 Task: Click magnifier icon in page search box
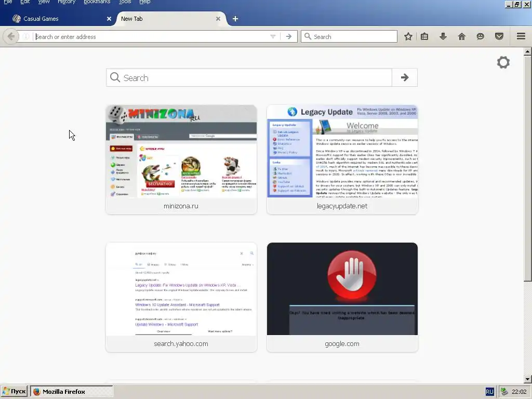[115, 77]
